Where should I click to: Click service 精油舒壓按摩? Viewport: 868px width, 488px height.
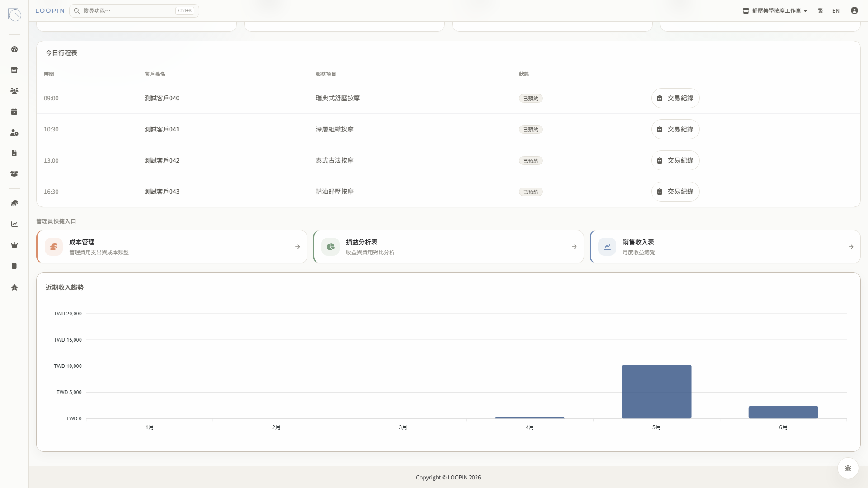click(x=335, y=192)
